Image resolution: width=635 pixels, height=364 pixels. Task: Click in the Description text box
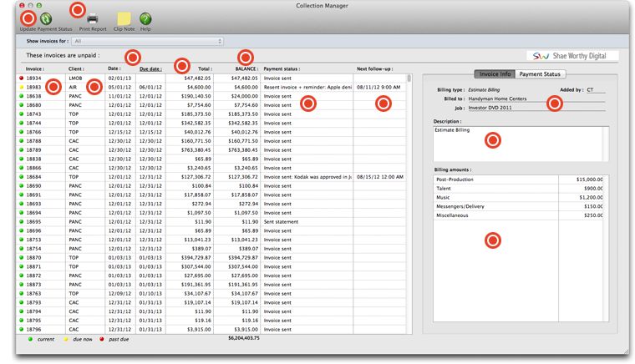(x=518, y=143)
